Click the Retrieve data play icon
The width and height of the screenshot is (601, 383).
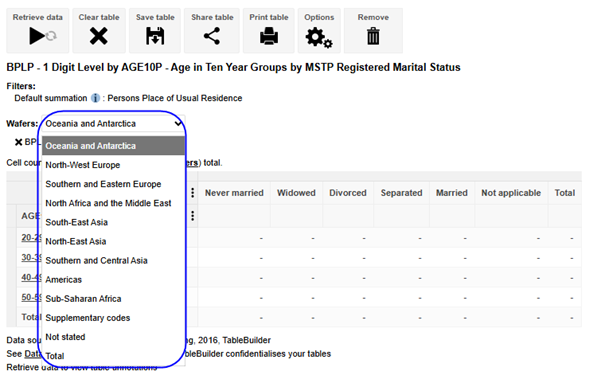[43, 36]
